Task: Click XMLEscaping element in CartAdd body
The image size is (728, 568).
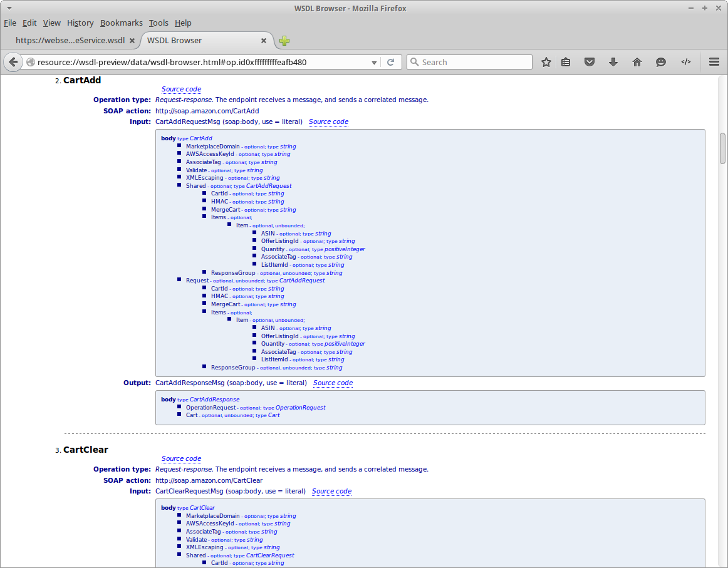Action: tap(204, 178)
